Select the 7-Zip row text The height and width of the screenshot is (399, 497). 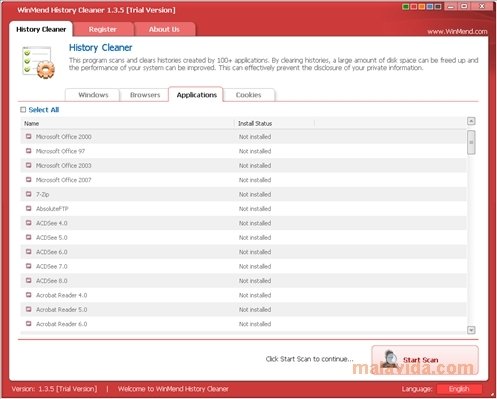tap(42, 194)
